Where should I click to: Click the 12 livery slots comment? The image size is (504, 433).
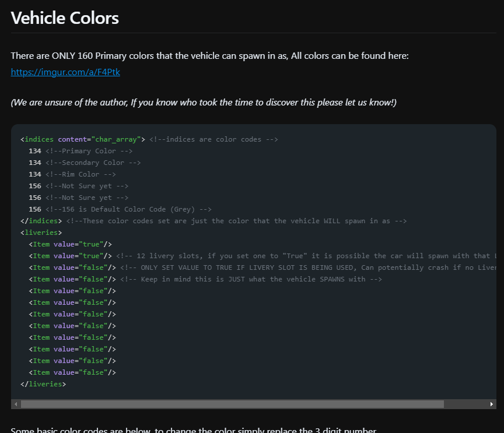[x=303, y=256]
